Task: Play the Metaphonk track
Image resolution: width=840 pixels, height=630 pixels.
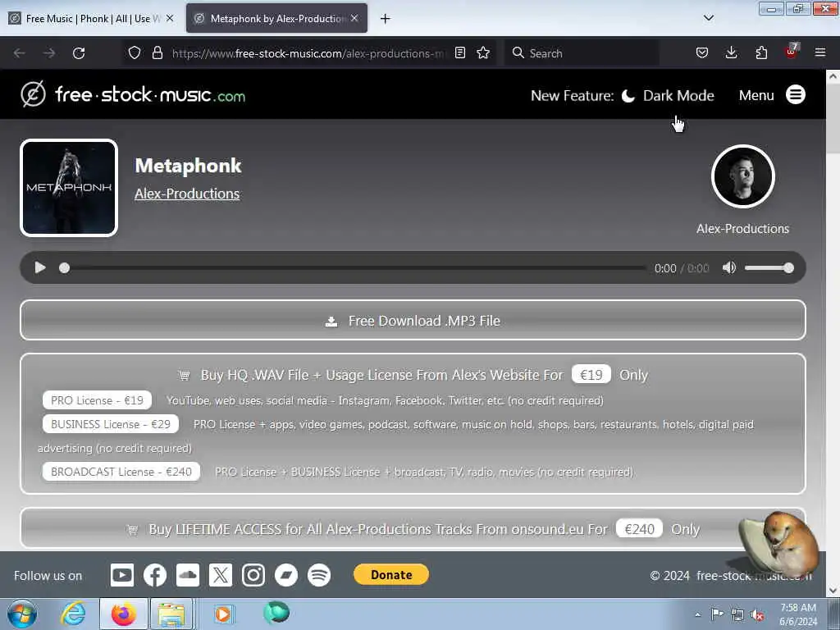Action: (x=40, y=267)
